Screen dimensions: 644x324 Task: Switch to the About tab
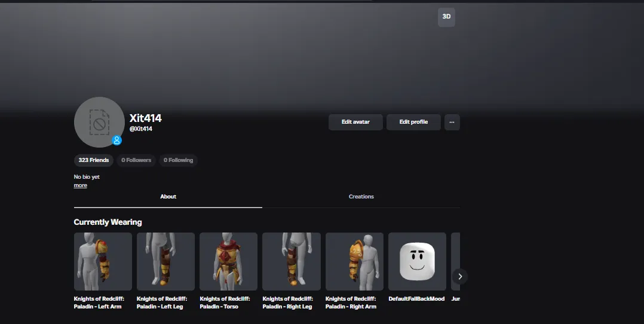click(168, 197)
